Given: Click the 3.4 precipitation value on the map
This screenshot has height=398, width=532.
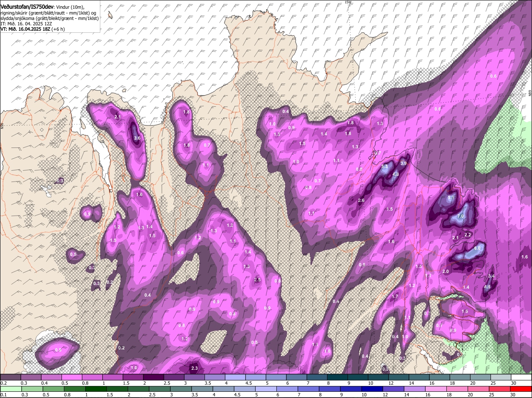Looking at the screenshot, I should coord(491,276).
